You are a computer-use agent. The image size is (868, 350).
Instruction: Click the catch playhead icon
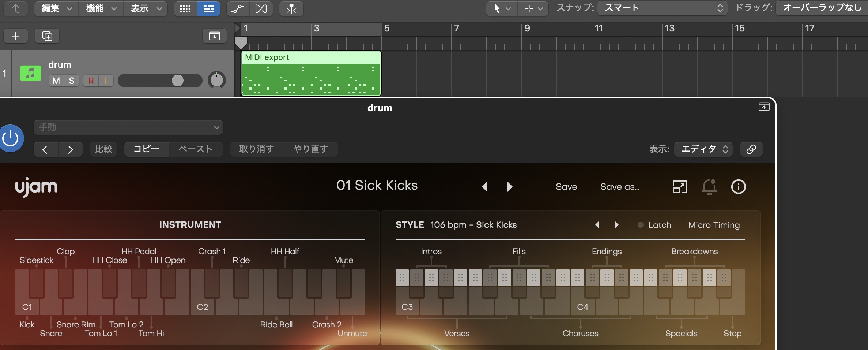pyautogui.click(x=291, y=8)
